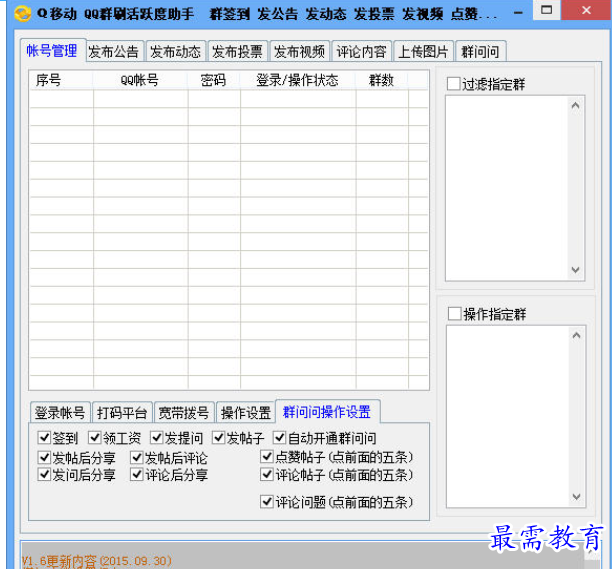Toggle 评论问题(点前面的五条) checkbox
This screenshot has height=569, width=612.
click(x=267, y=501)
